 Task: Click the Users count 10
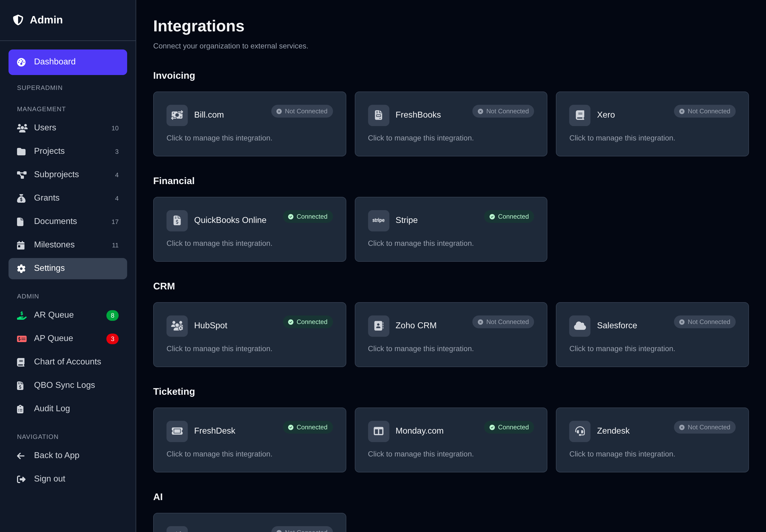point(115,128)
